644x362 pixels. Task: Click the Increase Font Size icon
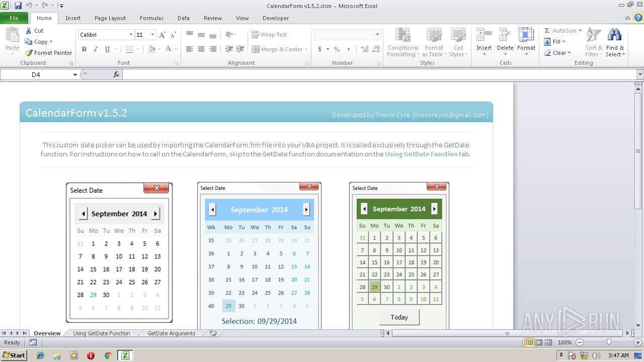[162, 35]
